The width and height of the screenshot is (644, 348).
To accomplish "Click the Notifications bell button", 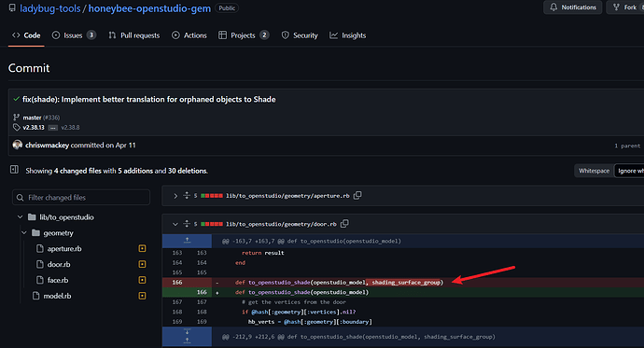I will (x=572, y=7).
